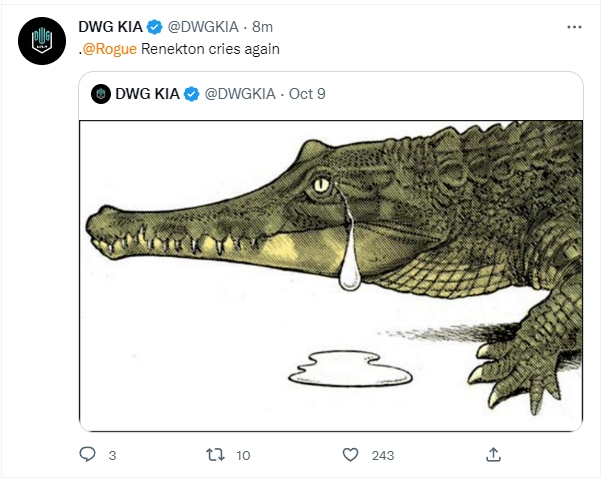Screen dimensions: 605x478
Task: Click the retweet count of 10
Action: tap(243, 456)
